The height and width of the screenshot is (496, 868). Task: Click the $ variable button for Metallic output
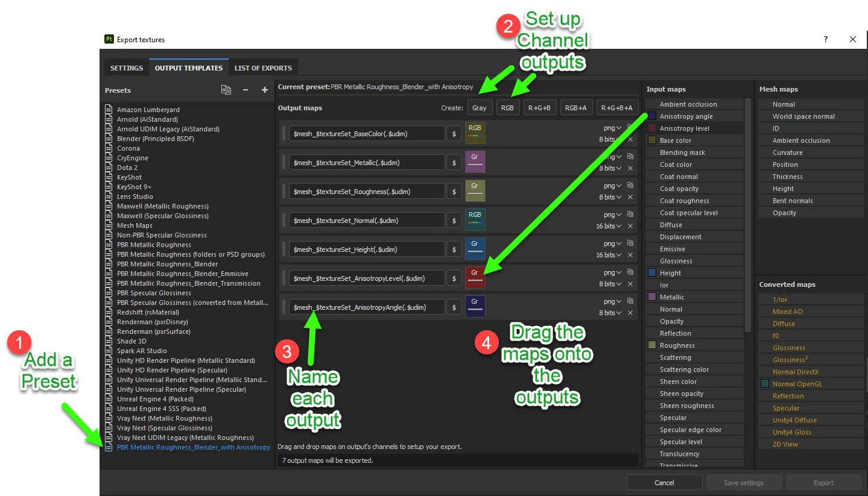click(x=454, y=163)
